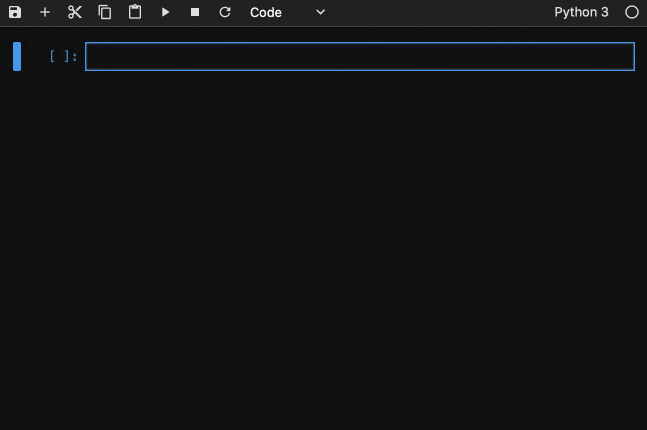Cut the selected cell with the scissors icon
Image resolution: width=647 pixels, height=430 pixels.
pyautogui.click(x=75, y=12)
